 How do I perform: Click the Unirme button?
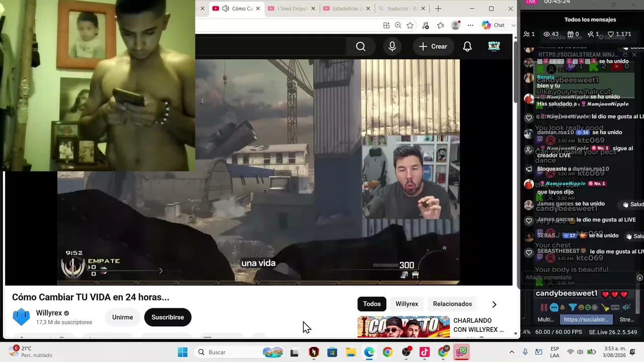click(x=123, y=317)
